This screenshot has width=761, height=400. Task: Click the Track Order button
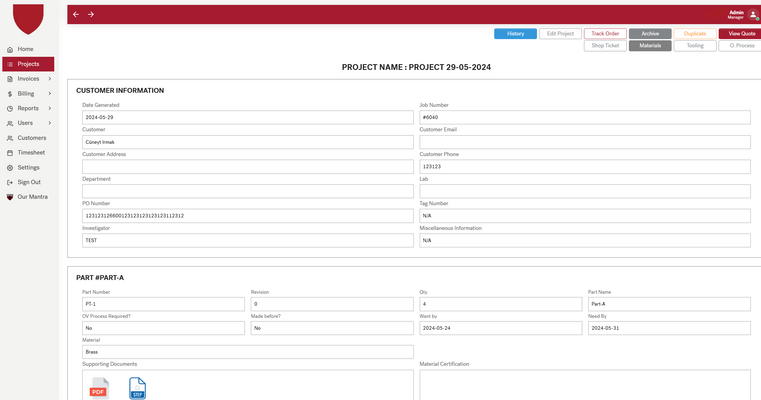coord(605,33)
